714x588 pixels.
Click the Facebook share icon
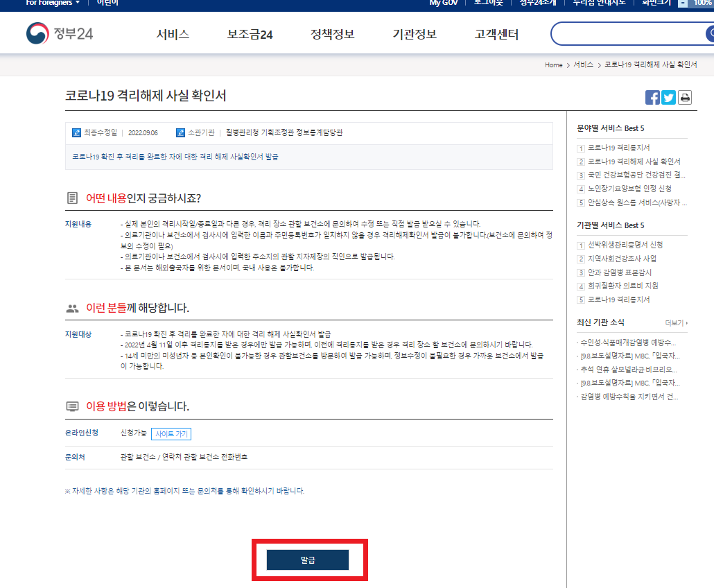pos(652,98)
